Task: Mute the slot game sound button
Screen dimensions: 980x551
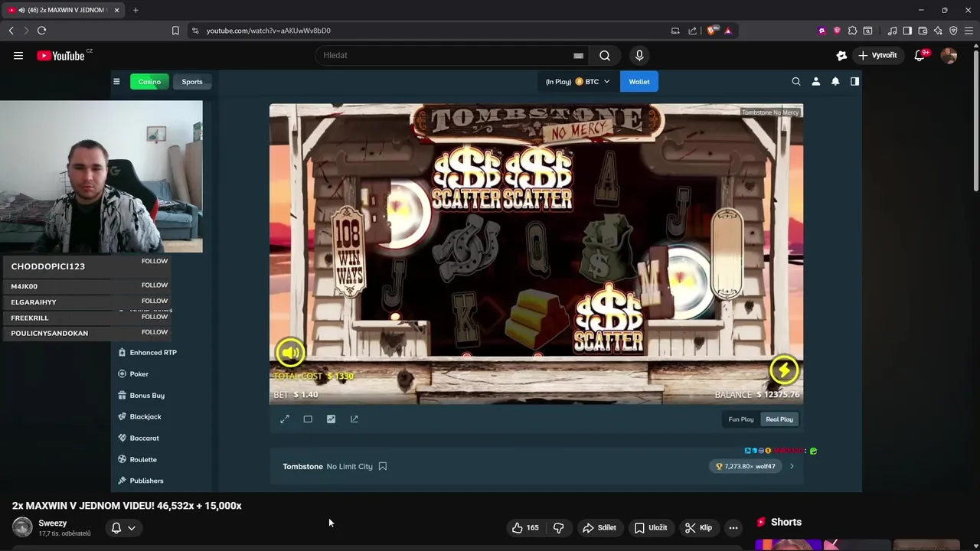Action: [290, 352]
